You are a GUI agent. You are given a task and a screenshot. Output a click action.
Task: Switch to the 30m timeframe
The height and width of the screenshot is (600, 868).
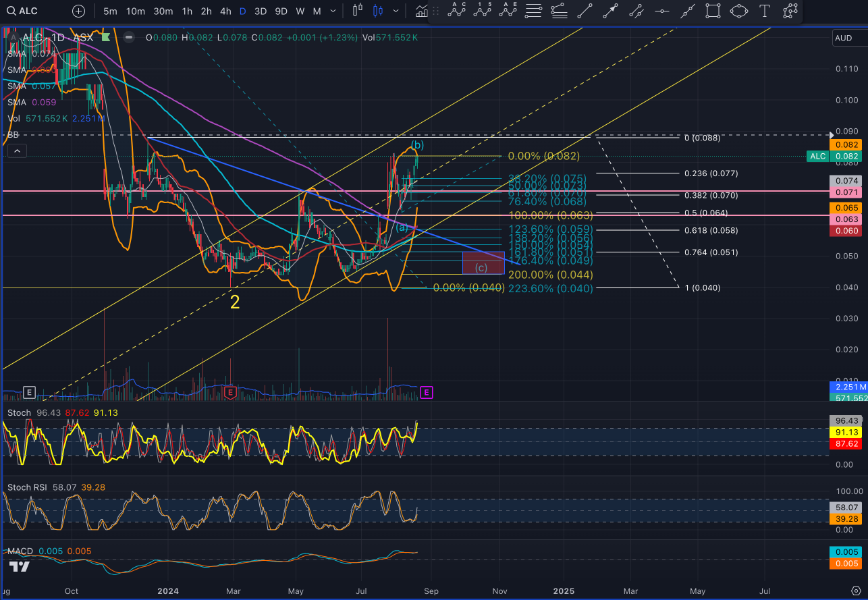(163, 11)
